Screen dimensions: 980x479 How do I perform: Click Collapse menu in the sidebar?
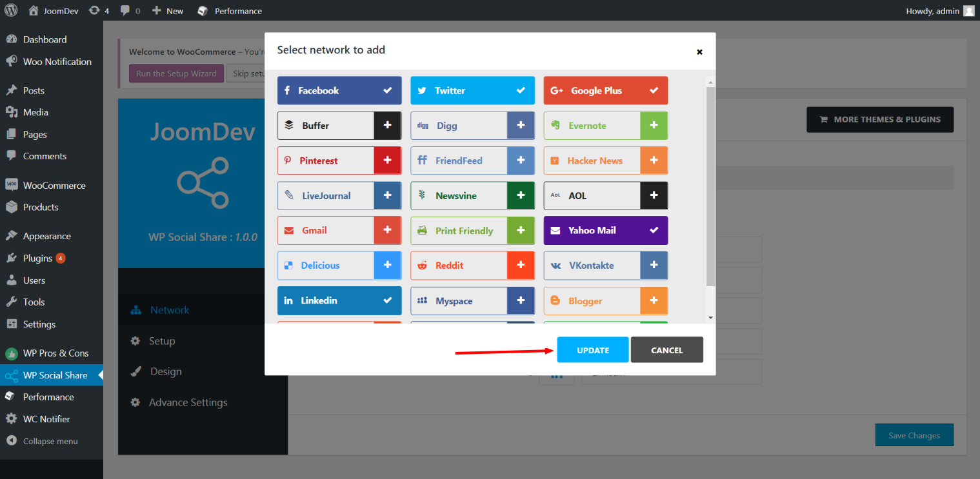(x=52, y=441)
